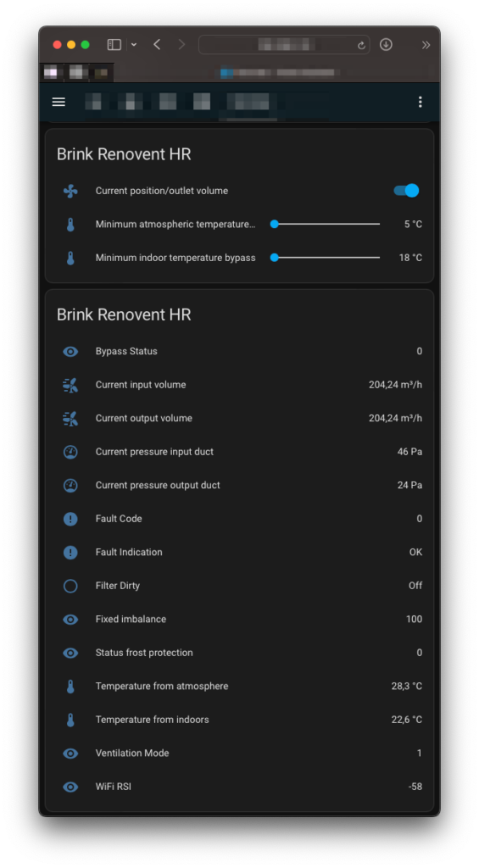This screenshot has width=479, height=868.
Task: Click gauge icon beside Current pressure input duct
Action: [x=70, y=453]
